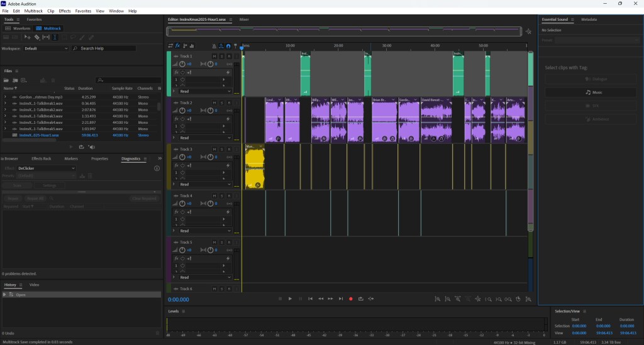Screen dimensions: 644x345
Task: Click the Open File folder icon in Files panel
Action: coord(6,80)
